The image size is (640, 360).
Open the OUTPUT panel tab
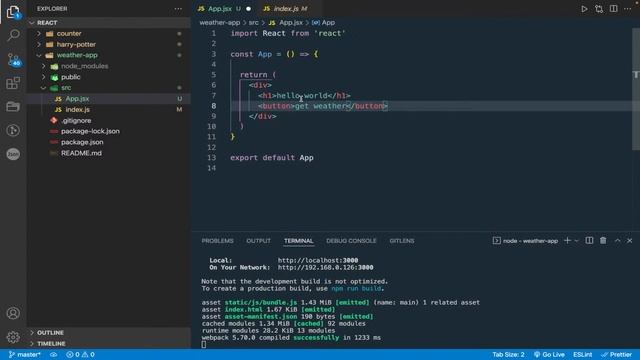point(258,241)
